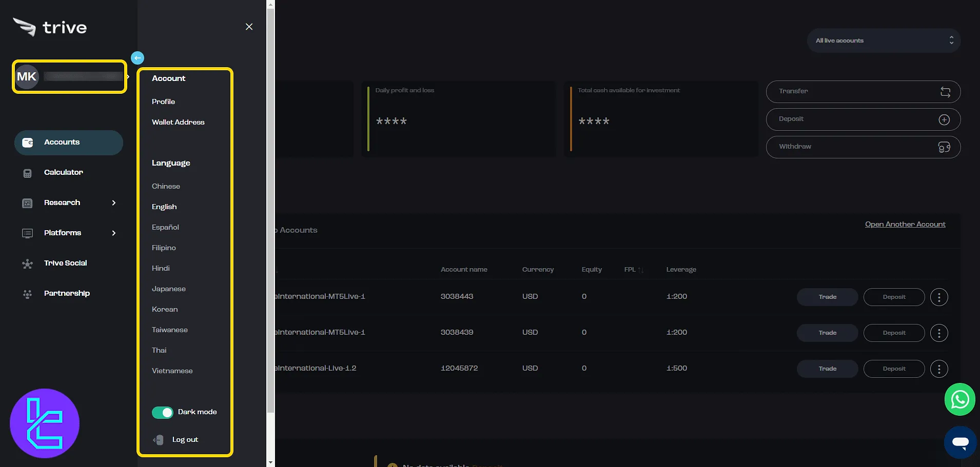Click the Transfer button

coord(863,91)
